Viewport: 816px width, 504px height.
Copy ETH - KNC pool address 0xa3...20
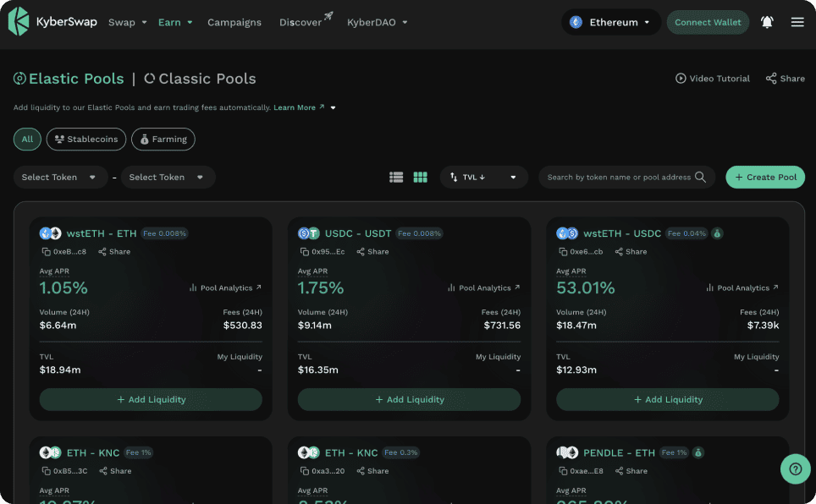pyautogui.click(x=305, y=471)
